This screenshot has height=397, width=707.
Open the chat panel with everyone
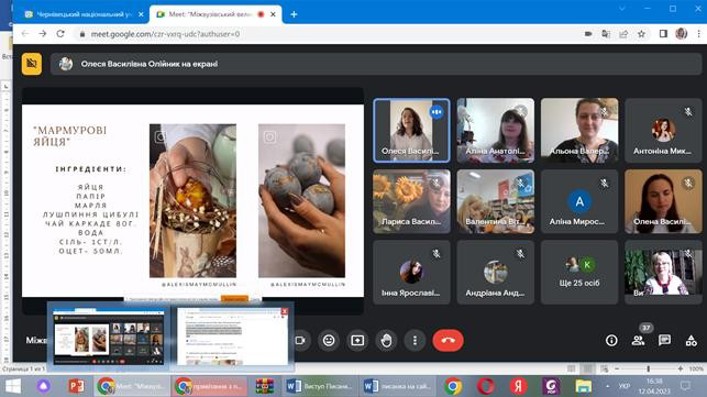665,340
